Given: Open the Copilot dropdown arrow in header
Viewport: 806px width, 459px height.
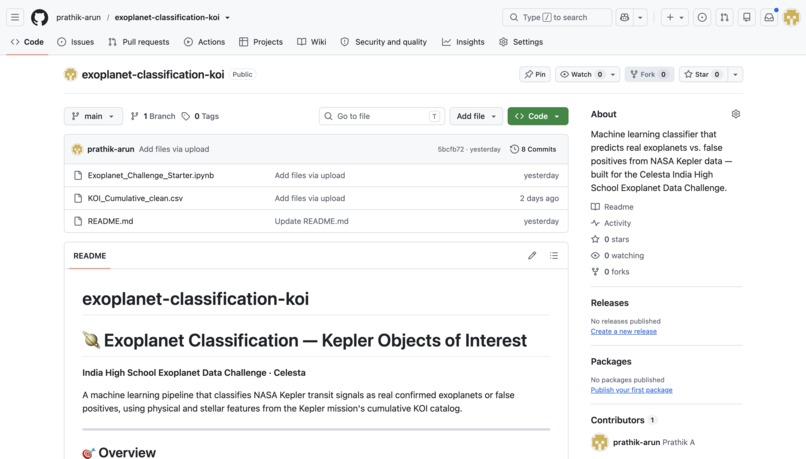Looking at the screenshot, I should point(640,17).
